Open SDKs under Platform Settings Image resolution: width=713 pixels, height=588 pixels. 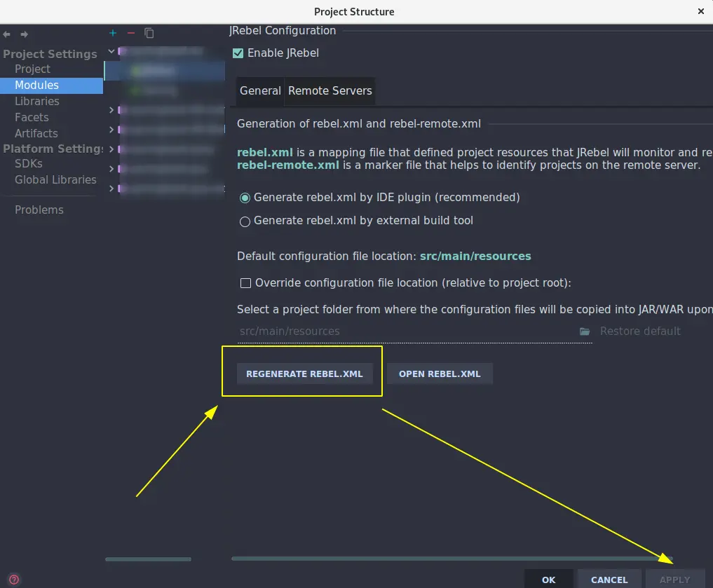28,163
